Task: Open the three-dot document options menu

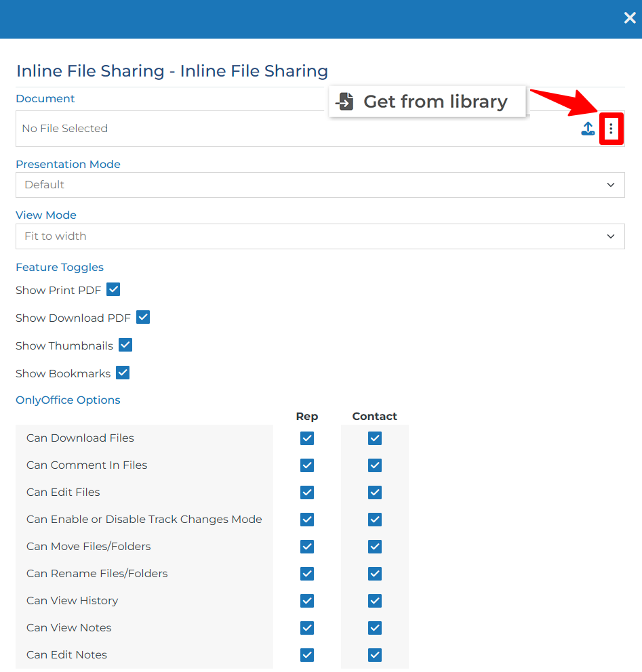Action: 611,129
